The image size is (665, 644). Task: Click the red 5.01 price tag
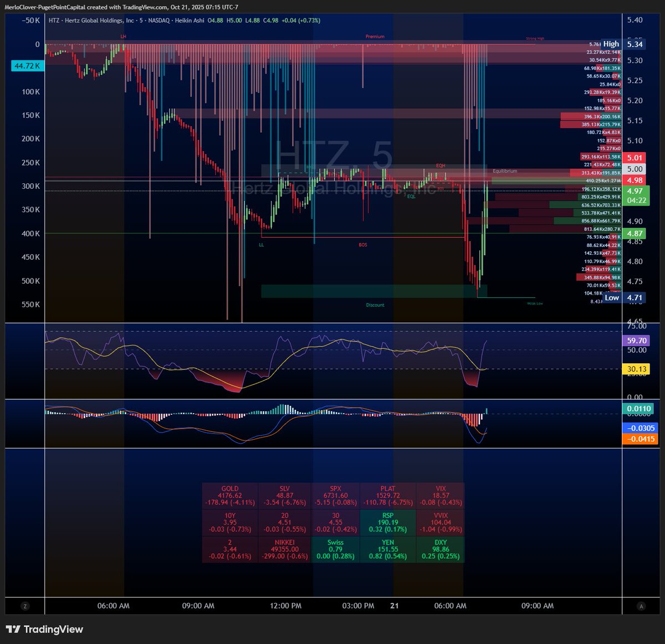coord(634,158)
